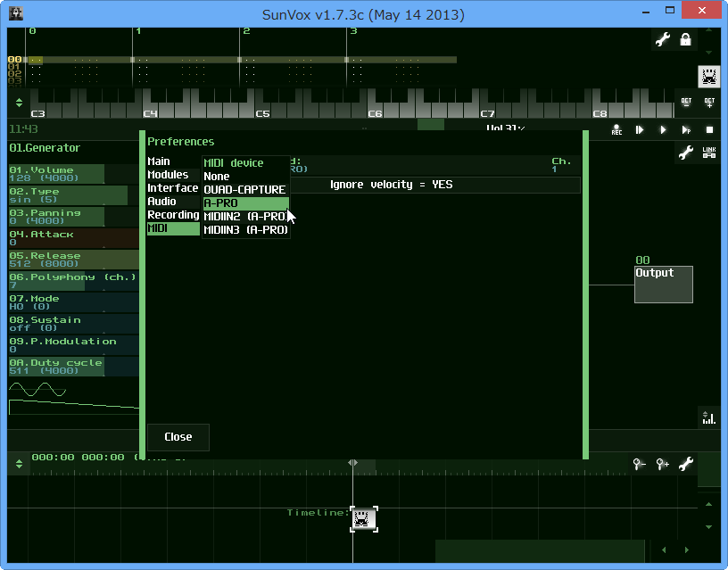Image resolution: width=728 pixels, height=570 pixels.
Task: Click the level meter icon at right edge
Action: (708, 417)
